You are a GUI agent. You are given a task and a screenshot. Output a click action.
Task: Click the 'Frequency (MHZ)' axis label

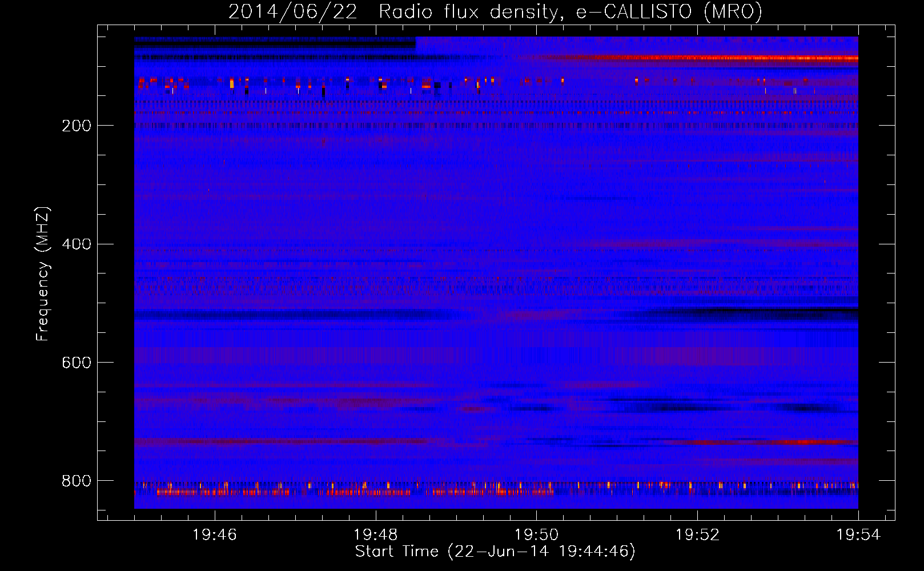[x=43, y=274]
